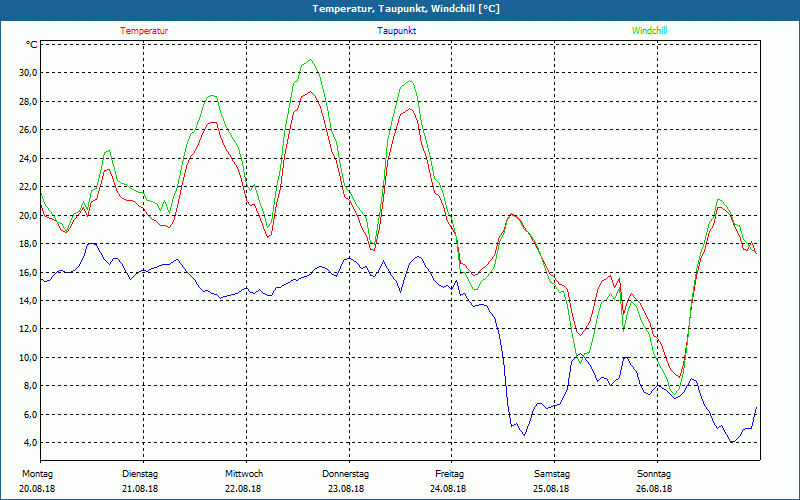800x500 pixels.
Task: Click the date 20.08.18
Action: click(x=37, y=489)
